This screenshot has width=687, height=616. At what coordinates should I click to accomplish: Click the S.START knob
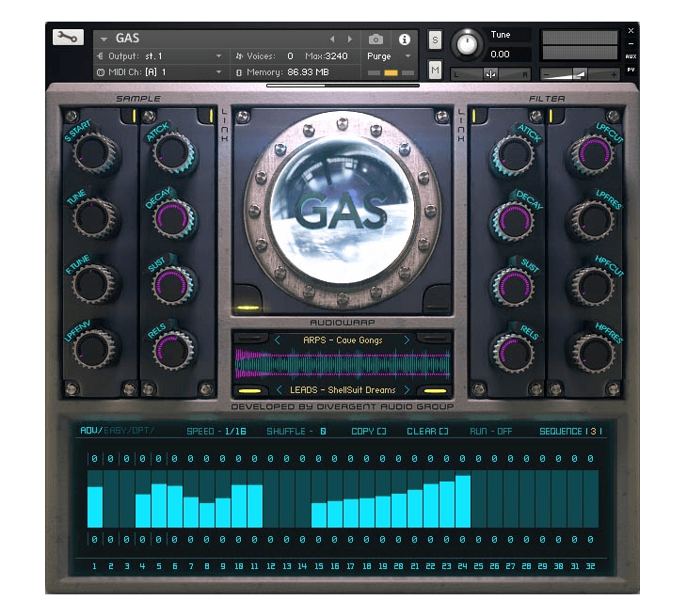click(x=94, y=152)
